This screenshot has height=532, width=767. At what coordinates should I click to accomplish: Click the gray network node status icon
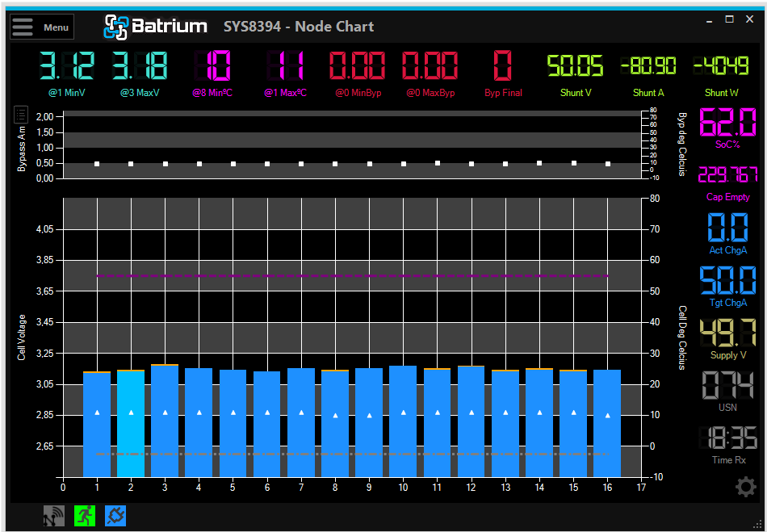[54, 517]
